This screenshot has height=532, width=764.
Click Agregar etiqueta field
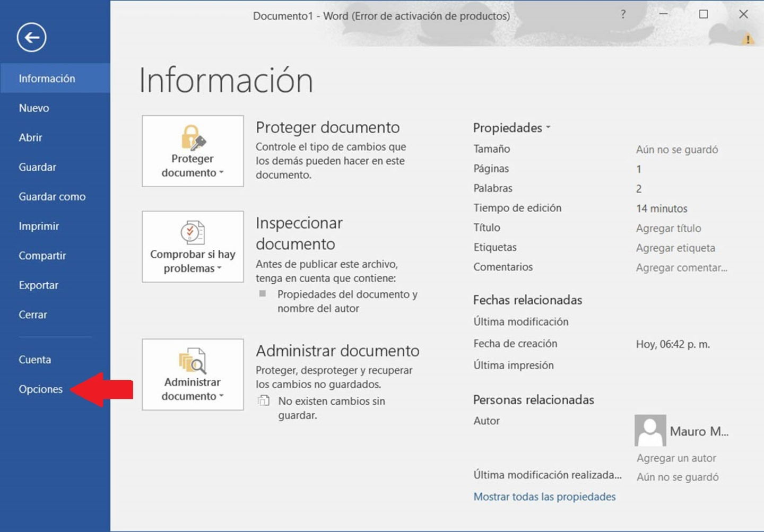pos(675,248)
